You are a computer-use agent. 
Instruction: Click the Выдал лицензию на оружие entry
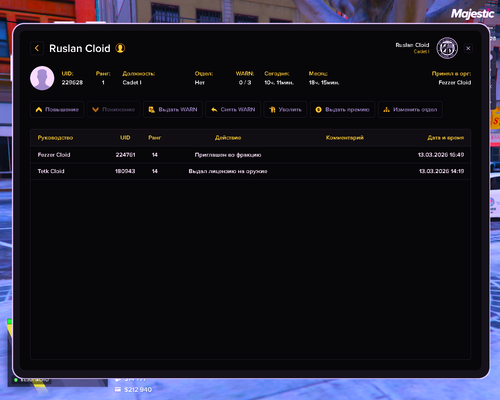(228, 171)
